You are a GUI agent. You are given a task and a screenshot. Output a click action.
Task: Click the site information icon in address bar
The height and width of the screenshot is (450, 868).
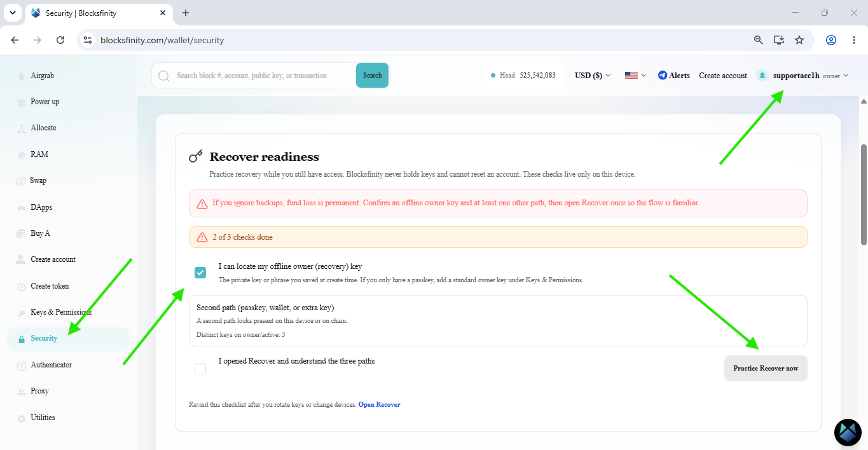pyautogui.click(x=88, y=40)
